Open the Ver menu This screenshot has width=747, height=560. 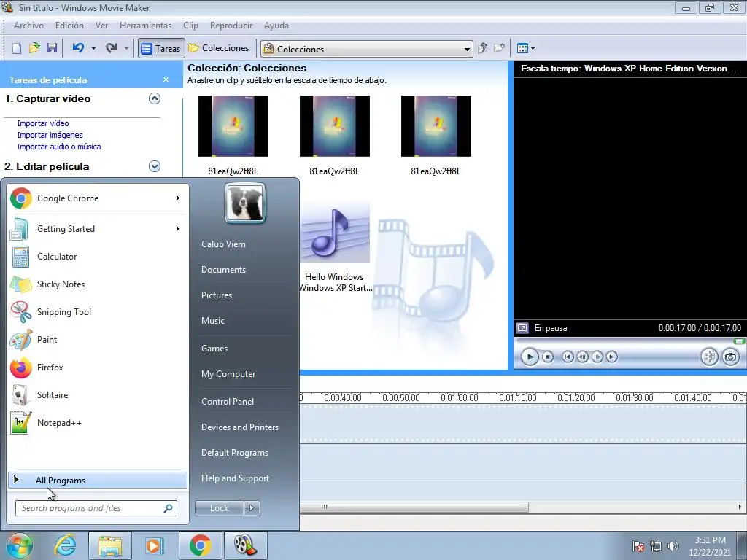click(x=101, y=26)
